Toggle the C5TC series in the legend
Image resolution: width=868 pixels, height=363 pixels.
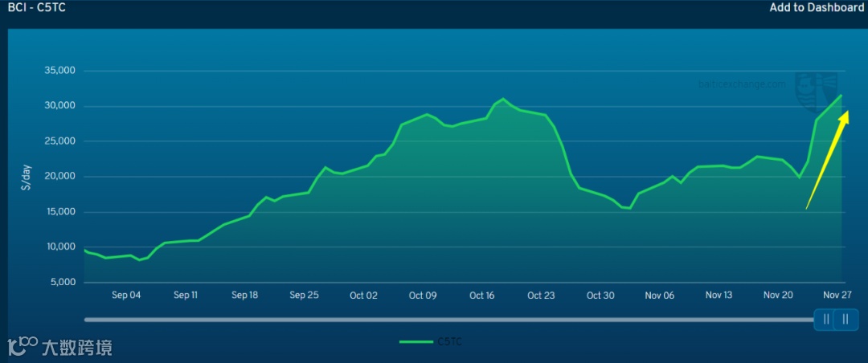pos(431,342)
